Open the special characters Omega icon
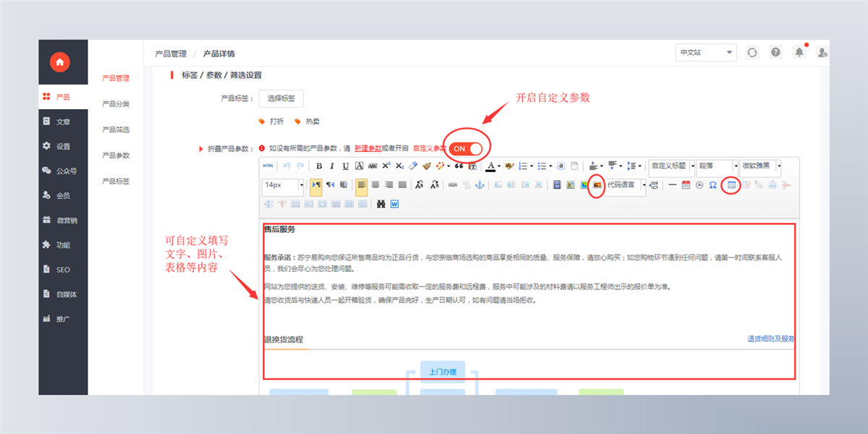 [x=712, y=185]
